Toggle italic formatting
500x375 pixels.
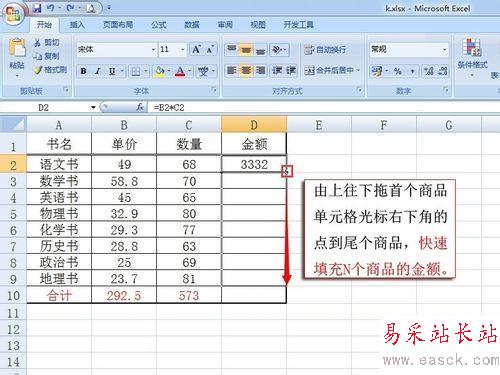click(x=98, y=71)
